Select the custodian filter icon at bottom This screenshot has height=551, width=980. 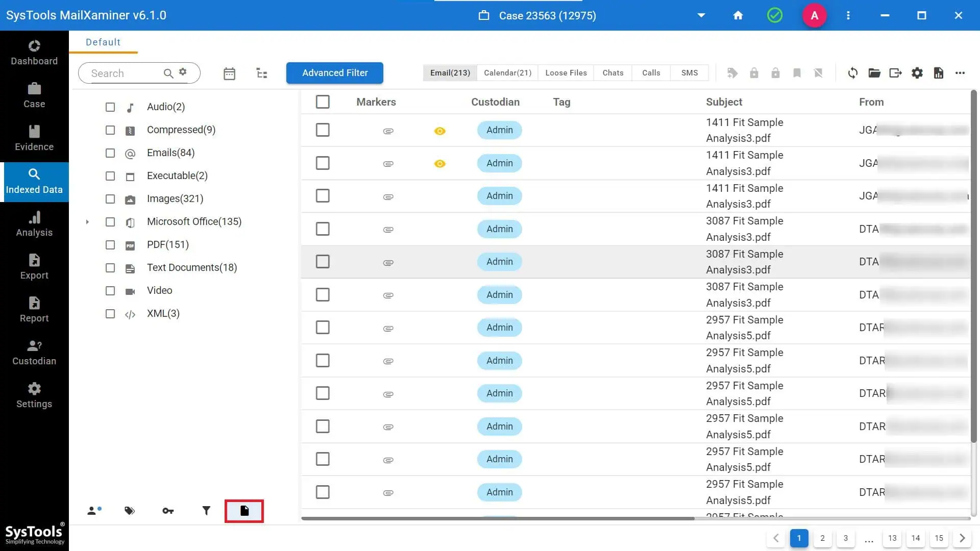94,511
